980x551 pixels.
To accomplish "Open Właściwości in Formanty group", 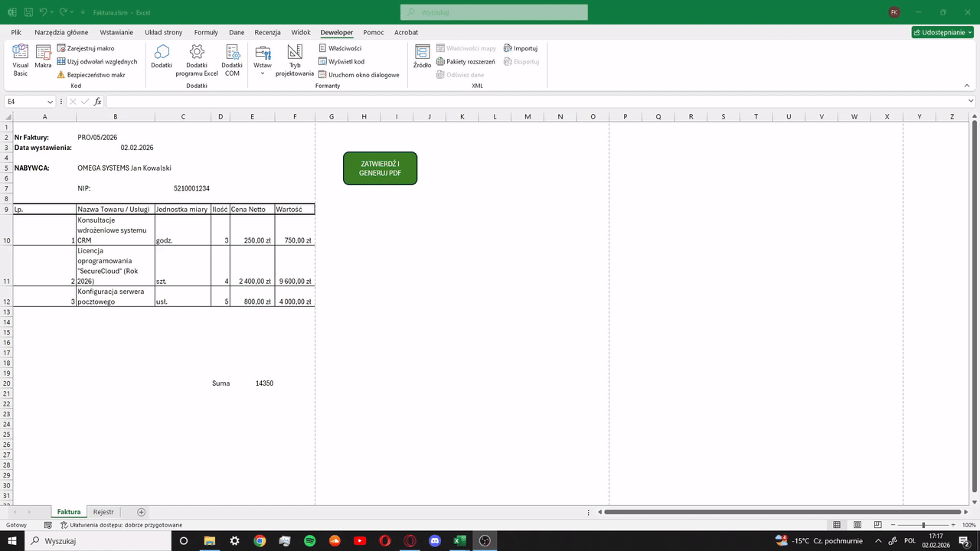I will point(340,48).
